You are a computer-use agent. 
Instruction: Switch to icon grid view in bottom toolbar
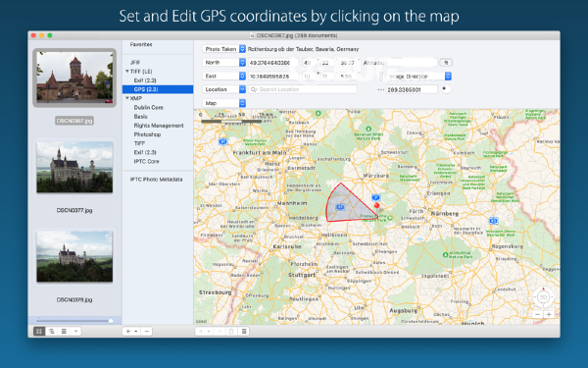(39, 332)
